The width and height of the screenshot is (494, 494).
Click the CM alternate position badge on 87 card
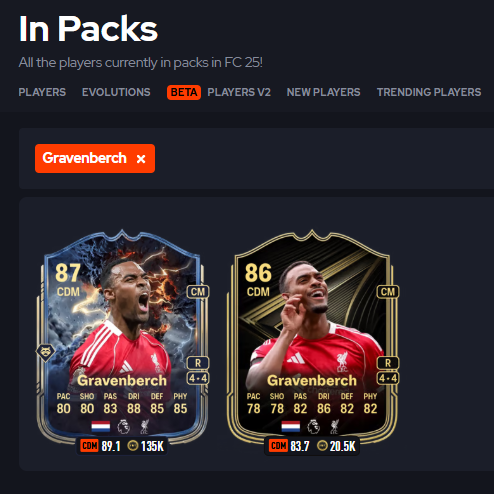(x=198, y=292)
